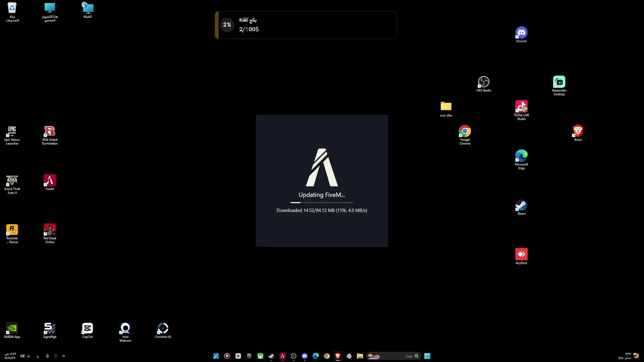Open the Network desktop icon

tap(88, 11)
